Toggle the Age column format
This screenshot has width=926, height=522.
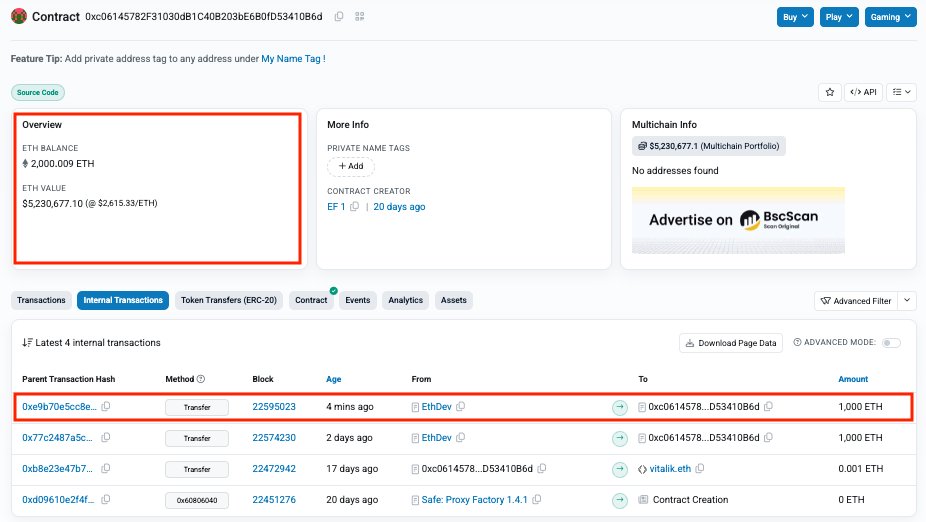334,379
